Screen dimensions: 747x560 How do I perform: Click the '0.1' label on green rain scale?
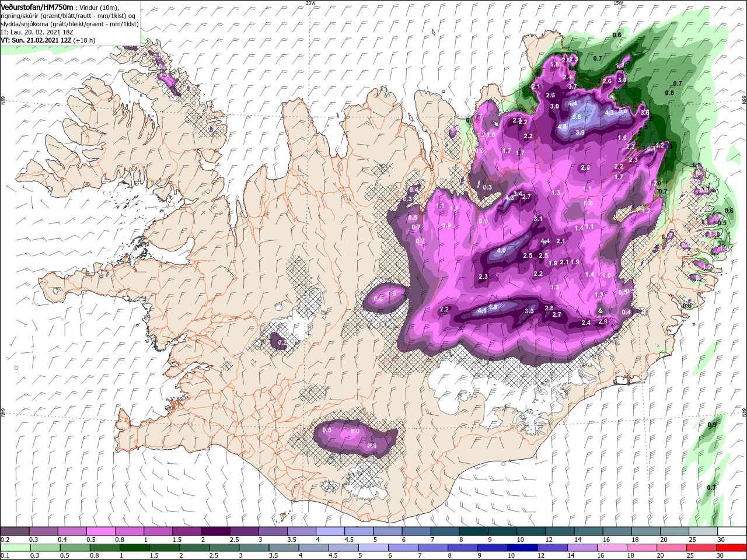5,556
